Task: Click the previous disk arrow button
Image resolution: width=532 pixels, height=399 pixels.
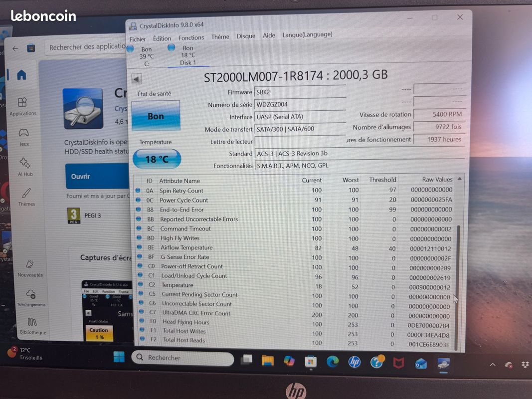Action: click(137, 79)
